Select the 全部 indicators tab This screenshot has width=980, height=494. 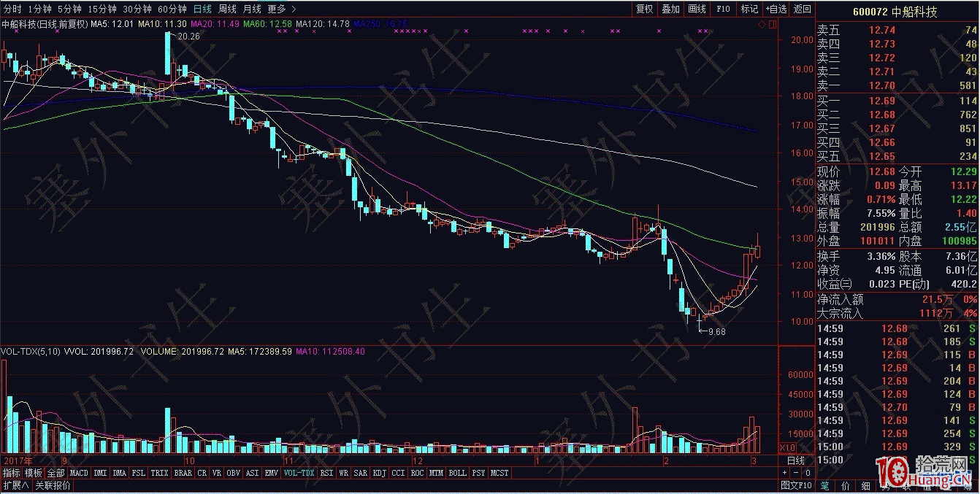(x=55, y=473)
